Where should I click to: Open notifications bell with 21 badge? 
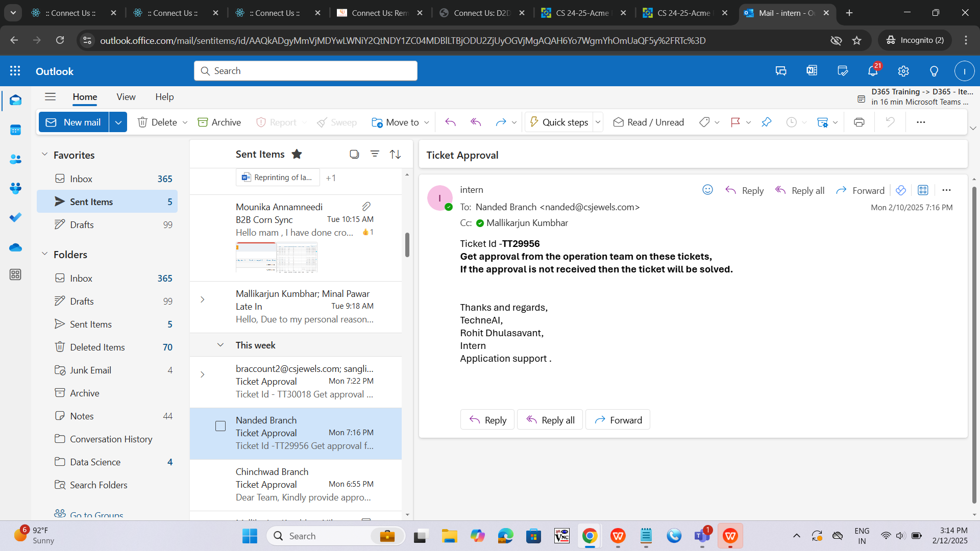(x=873, y=71)
